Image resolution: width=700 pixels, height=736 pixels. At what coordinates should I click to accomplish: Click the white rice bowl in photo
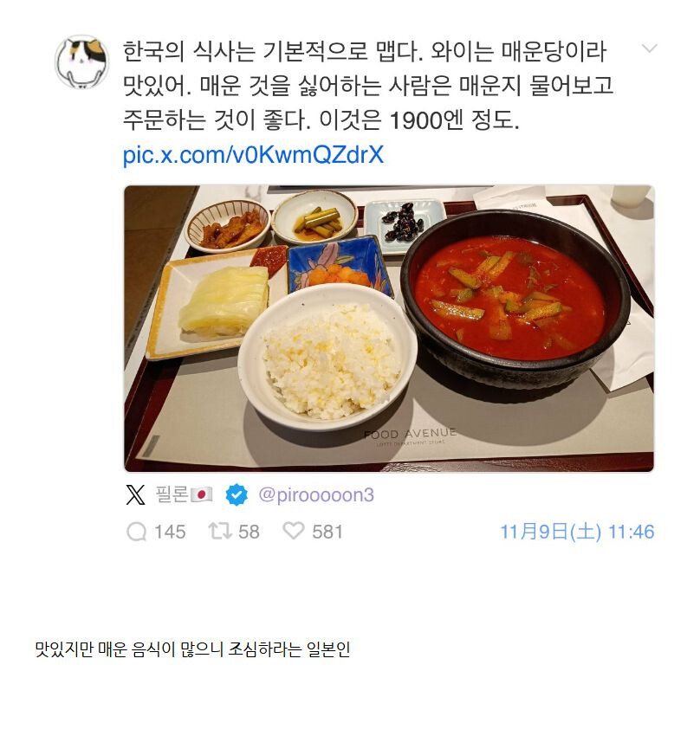click(x=327, y=358)
